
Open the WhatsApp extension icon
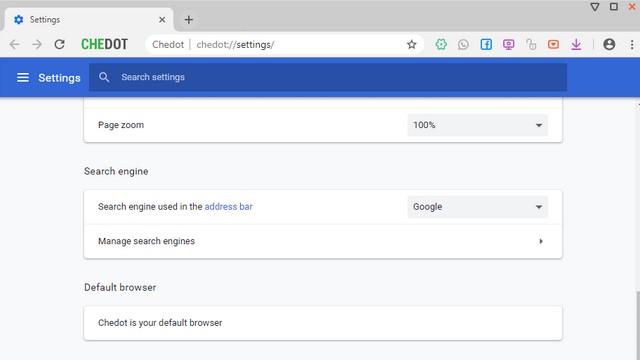(463, 44)
